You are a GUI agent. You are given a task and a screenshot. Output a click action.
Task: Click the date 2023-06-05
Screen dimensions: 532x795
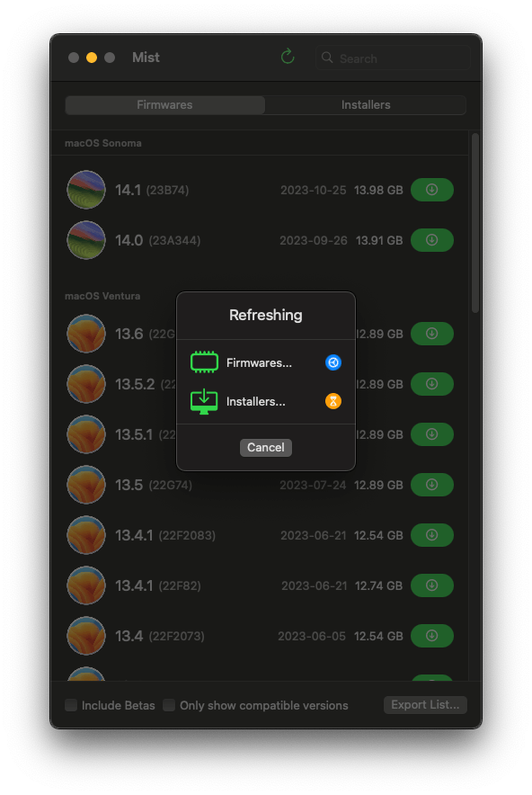click(312, 637)
